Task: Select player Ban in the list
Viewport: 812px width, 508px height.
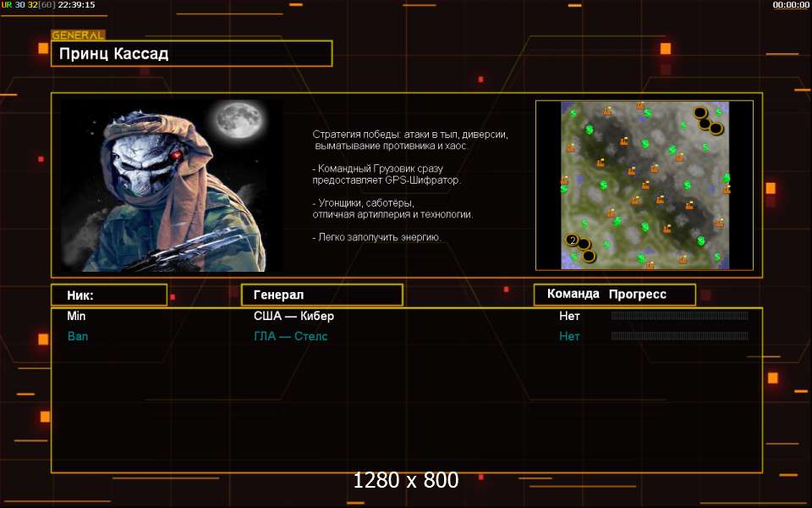Action: [x=78, y=336]
